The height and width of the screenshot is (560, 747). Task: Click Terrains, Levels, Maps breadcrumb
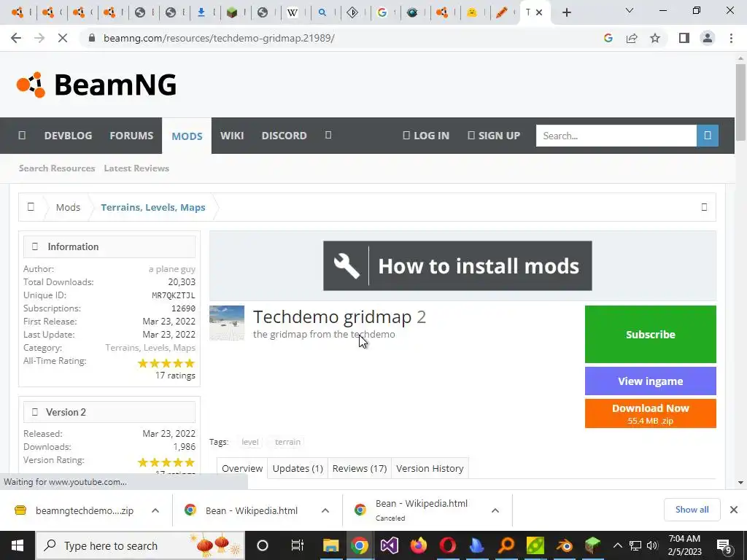(x=153, y=207)
